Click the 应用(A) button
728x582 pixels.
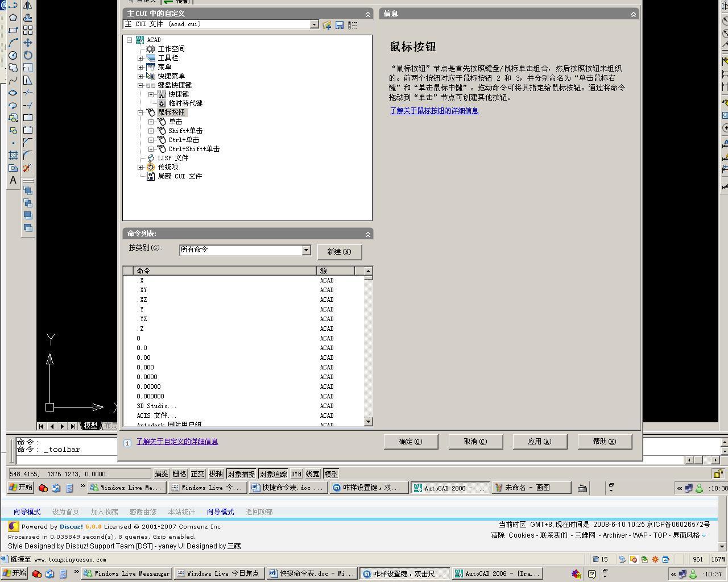540,442
